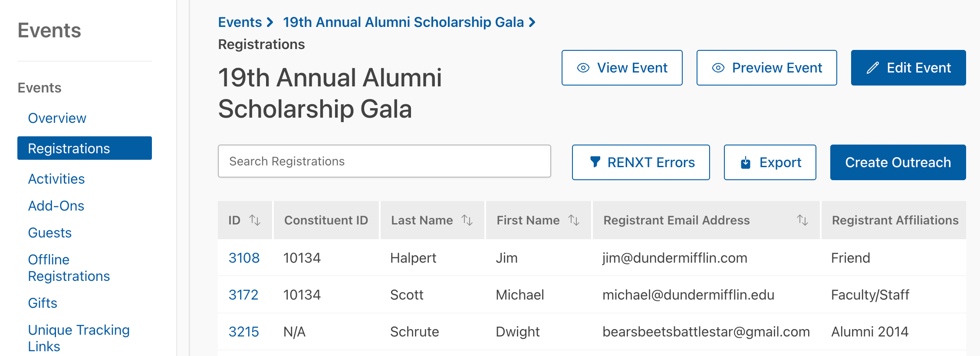Open Offline Registrations page
This screenshot has width=980, height=356.
[x=69, y=268]
